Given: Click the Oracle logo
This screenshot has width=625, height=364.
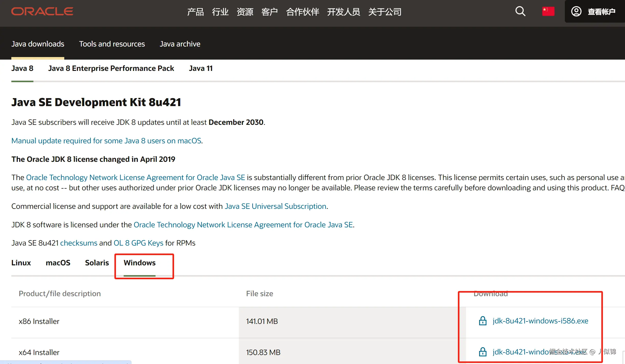Looking at the screenshot, I should point(42,12).
